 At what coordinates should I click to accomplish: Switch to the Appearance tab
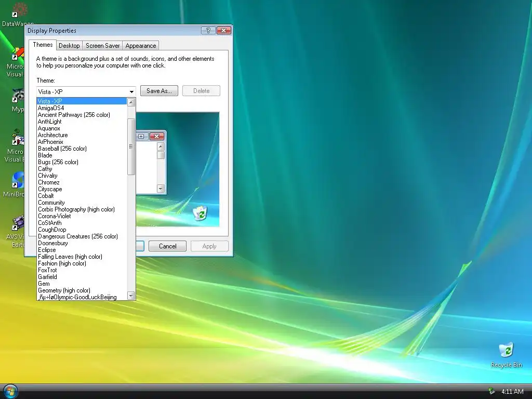point(140,46)
